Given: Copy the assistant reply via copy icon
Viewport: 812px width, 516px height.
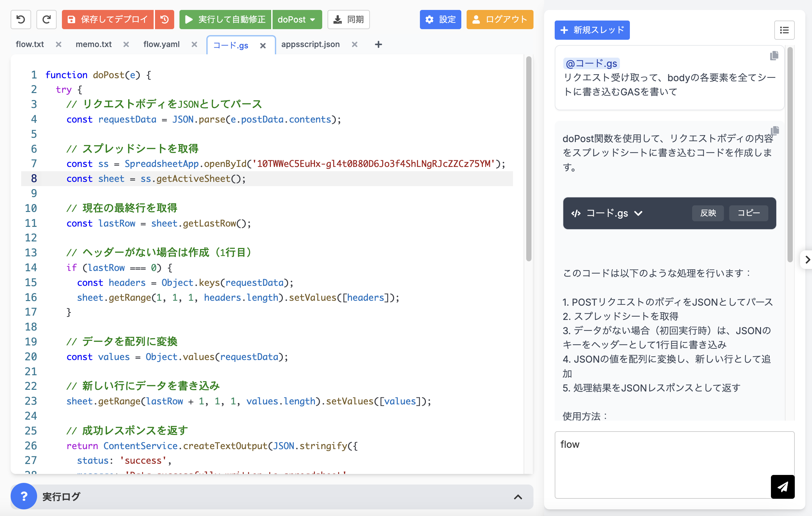Looking at the screenshot, I should click(775, 130).
